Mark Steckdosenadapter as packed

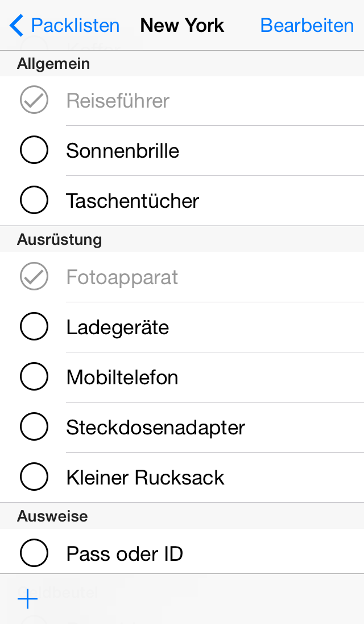34,428
